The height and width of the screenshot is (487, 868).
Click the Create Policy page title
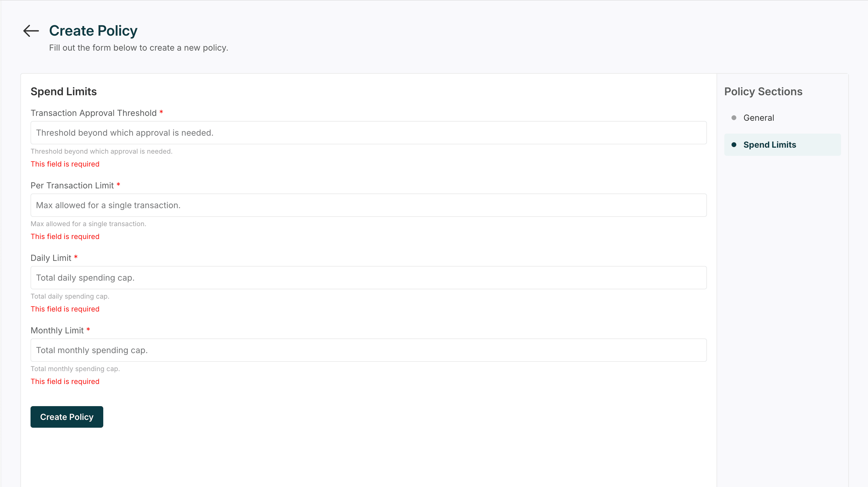pos(93,31)
